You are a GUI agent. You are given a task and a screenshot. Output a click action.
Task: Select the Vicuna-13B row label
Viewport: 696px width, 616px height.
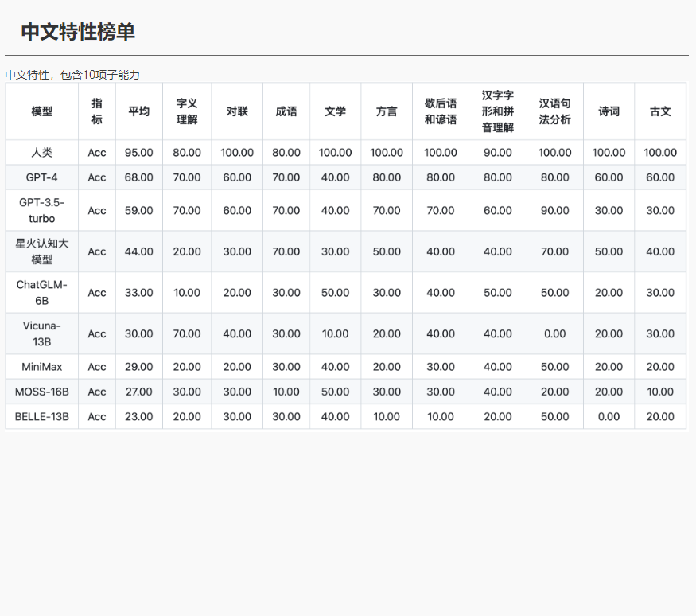pos(41,333)
